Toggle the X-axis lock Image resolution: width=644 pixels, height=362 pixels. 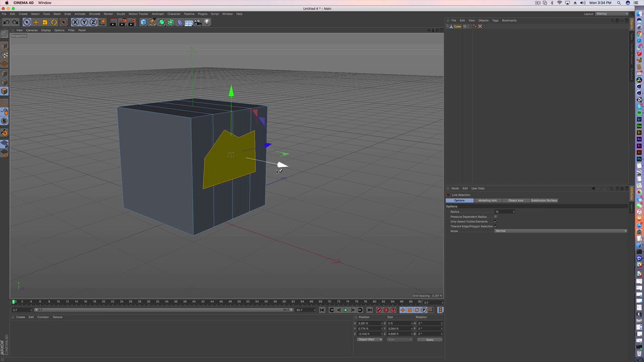coord(75,22)
